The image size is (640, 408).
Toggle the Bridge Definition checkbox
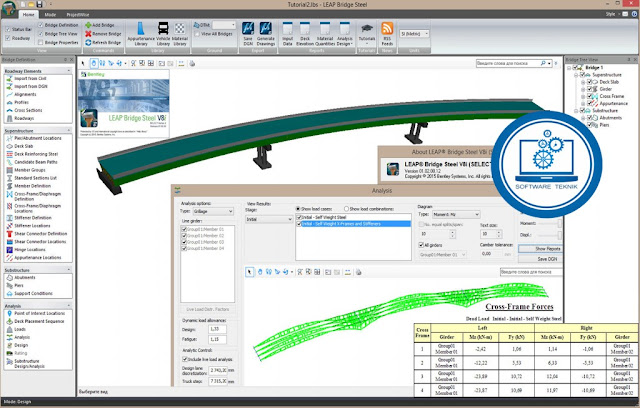(x=40, y=25)
